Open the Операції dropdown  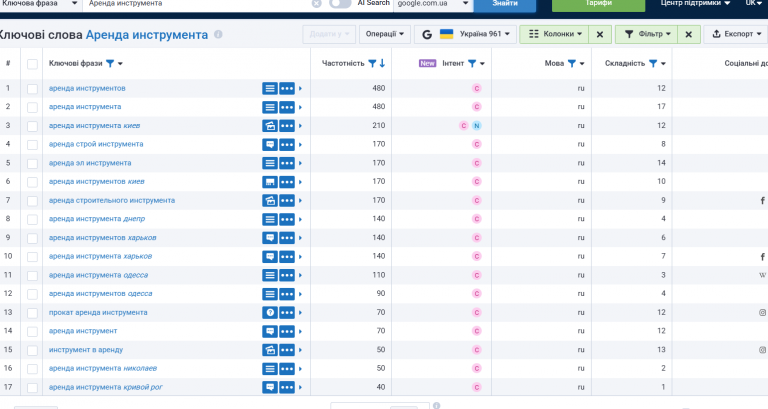384,34
